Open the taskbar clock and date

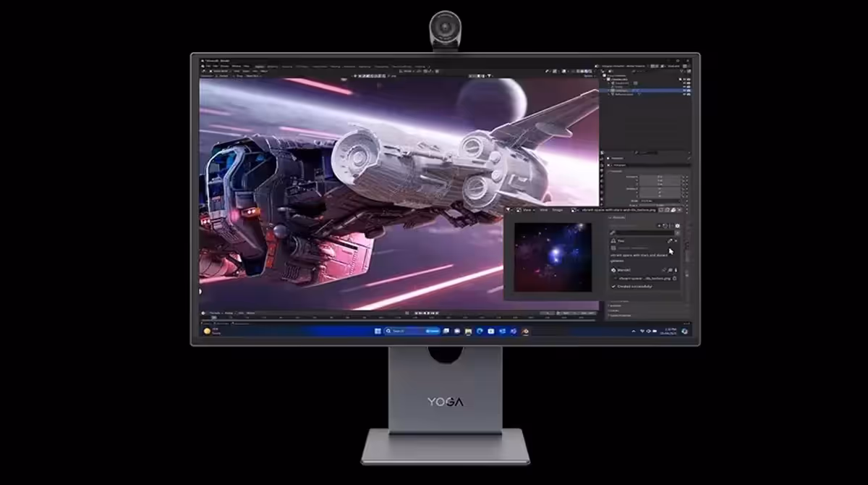coord(670,331)
